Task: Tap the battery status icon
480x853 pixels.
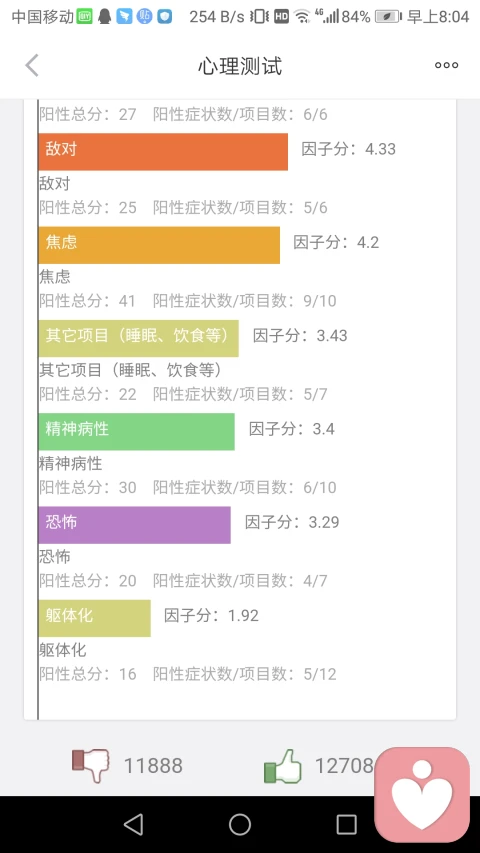Action: [388, 17]
